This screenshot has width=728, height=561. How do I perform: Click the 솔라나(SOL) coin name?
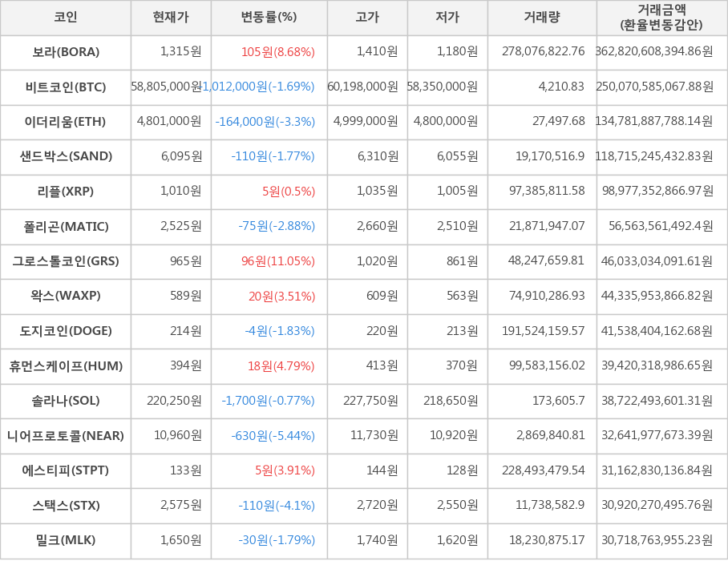66,401
